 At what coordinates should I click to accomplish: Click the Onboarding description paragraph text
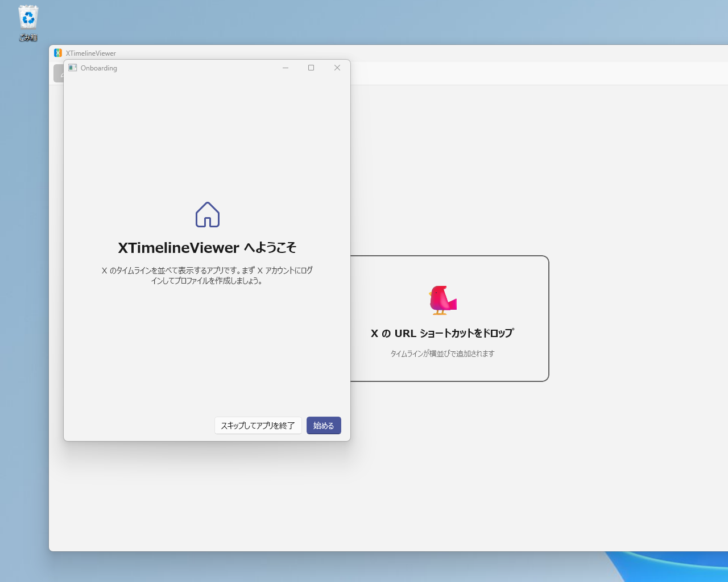207,276
